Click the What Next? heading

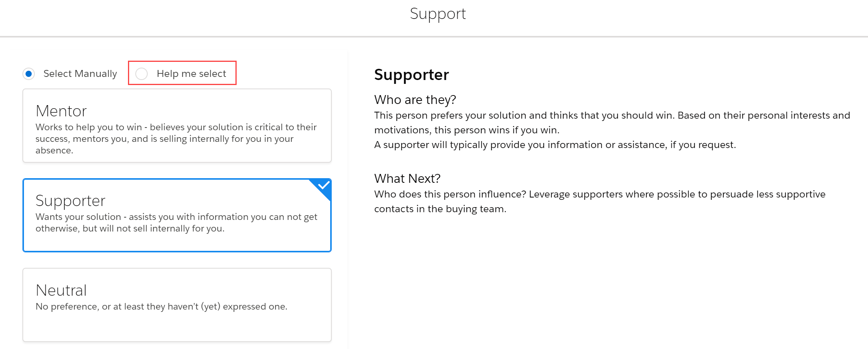[407, 179]
